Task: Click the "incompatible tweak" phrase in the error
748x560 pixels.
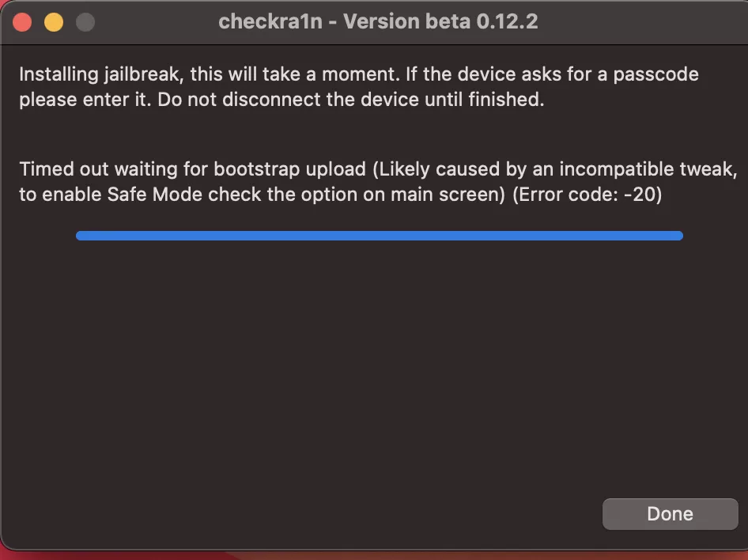Action: [648, 169]
